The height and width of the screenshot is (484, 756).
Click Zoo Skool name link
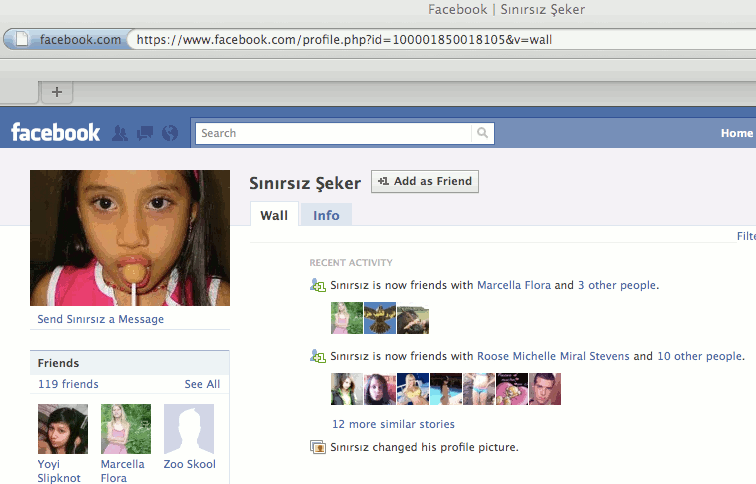(x=189, y=464)
